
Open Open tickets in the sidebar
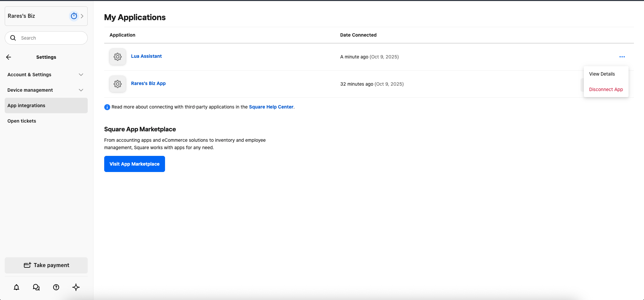tap(46, 121)
